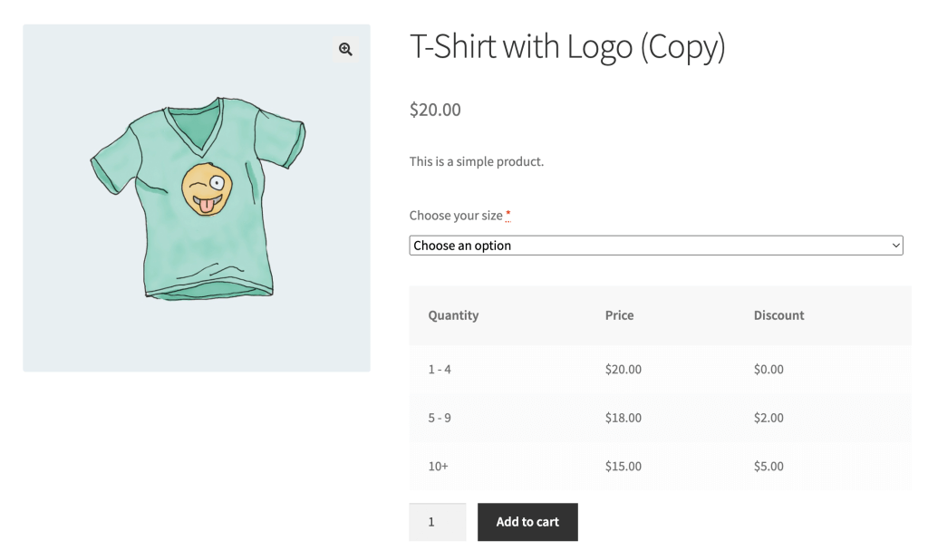Select the Price column header

tap(619, 315)
